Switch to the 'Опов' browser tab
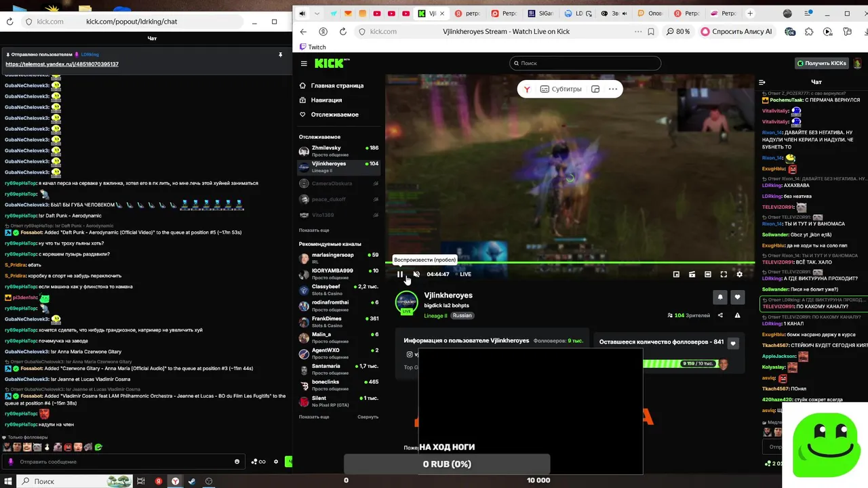This screenshot has width=868, height=488. 650,14
